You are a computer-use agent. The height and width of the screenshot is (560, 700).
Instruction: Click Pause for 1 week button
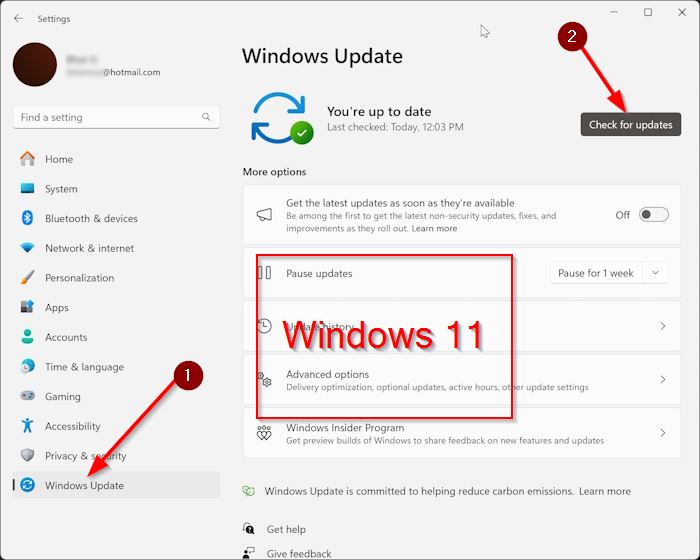(596, 273)
